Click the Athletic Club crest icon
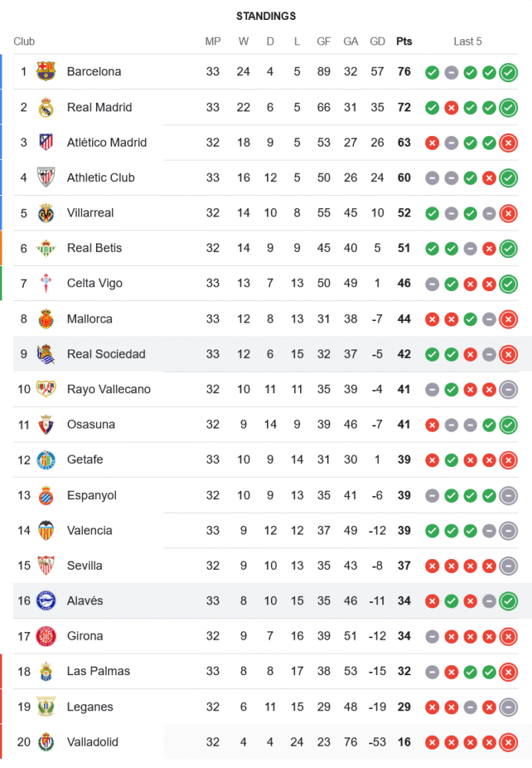Viewport: 532px width, 768px height. click(46, 177)
